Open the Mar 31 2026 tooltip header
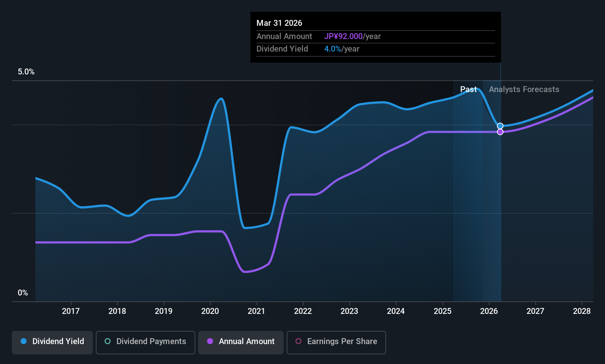The height and width of the screenshot is (364, 605). [x=279, y=23]
